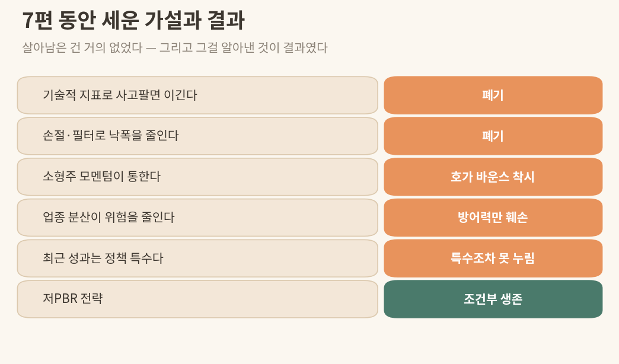Select the subtitle starting with 살아남은 건 거의 없었다
The height and width of the screenshot is (364, 619).
[x=175, y=48]
